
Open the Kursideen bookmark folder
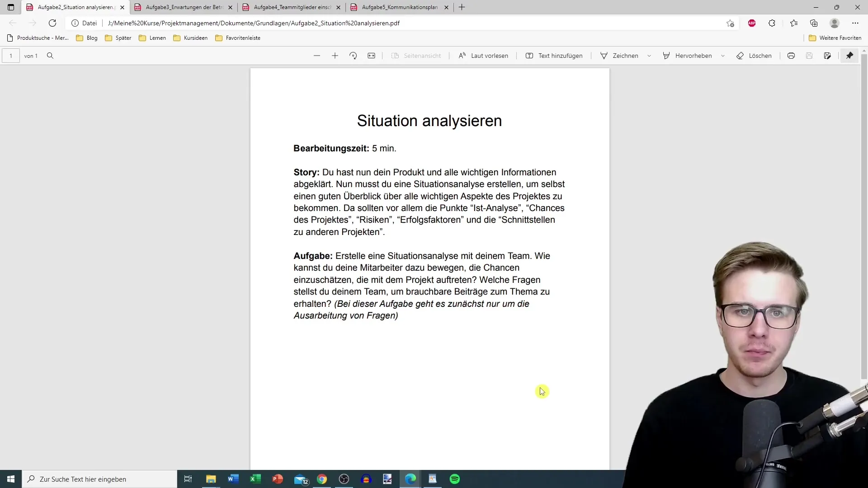pyautogui.click(x=190, y=38)
